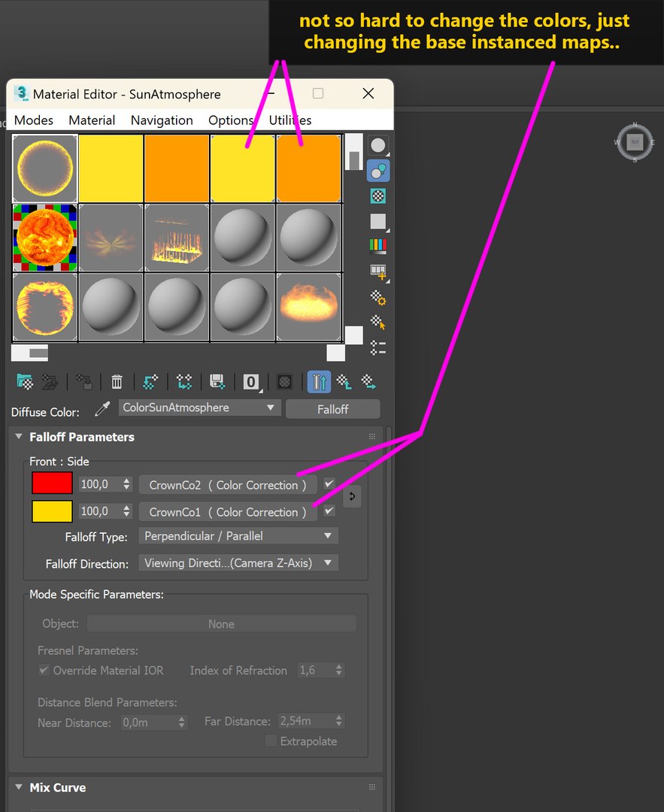Open the Falloff Direction dropdown
Viewport: 664px width, 812px height.
click(238, 563)
